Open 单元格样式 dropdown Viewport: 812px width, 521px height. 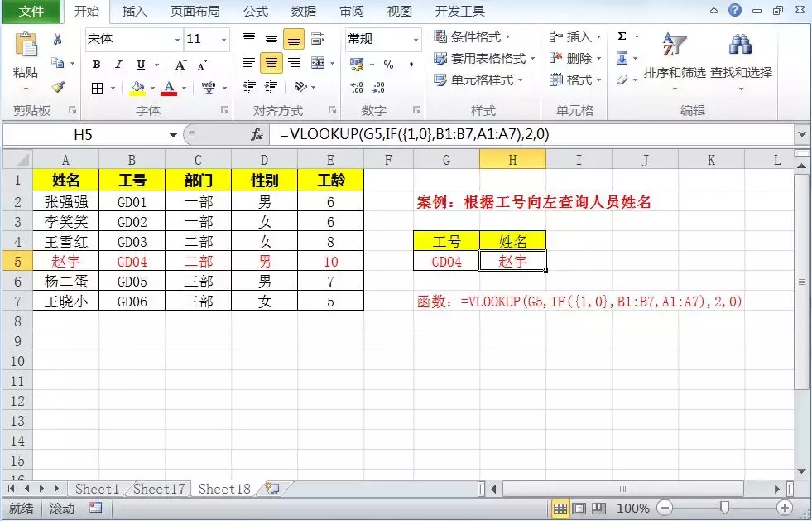[x=478, y=80]
